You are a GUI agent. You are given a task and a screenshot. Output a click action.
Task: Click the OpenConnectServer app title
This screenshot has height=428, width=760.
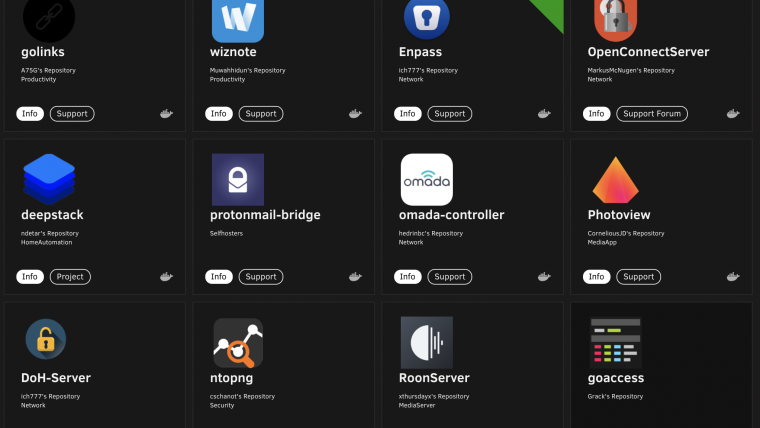(x=648, y=52)
